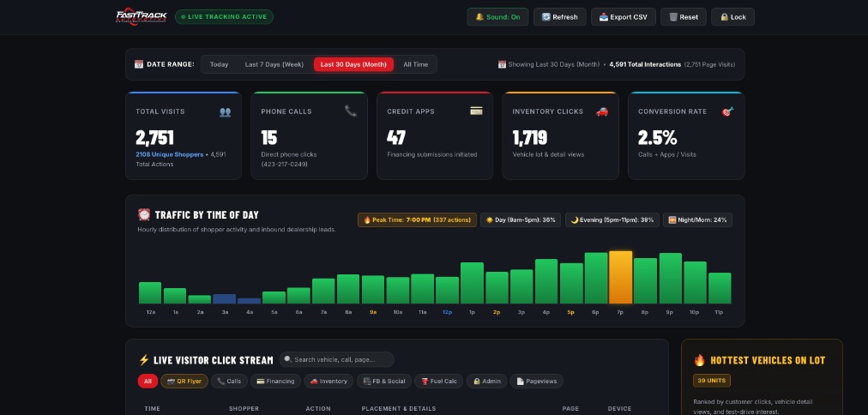
Task: Click the calendar icon beside Date Range
Action: pyautogui.click(x=139, y=64)
